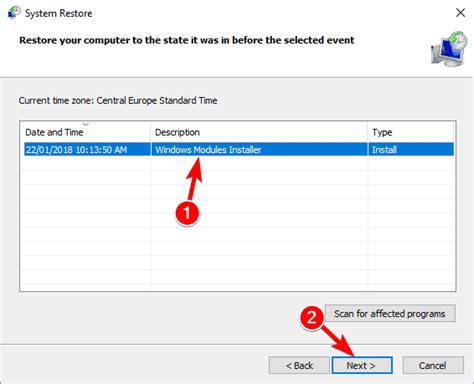Click the Current time zone label text

[118, 100]
